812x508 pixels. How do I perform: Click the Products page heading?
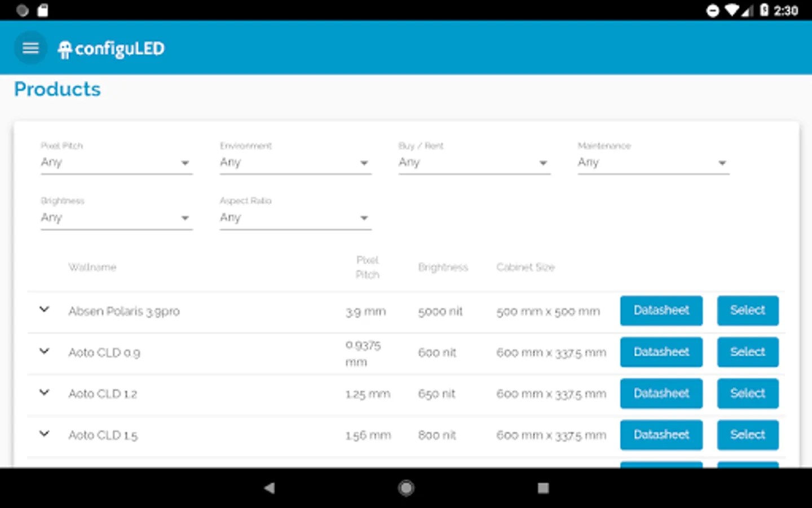[x=58, y=89]
